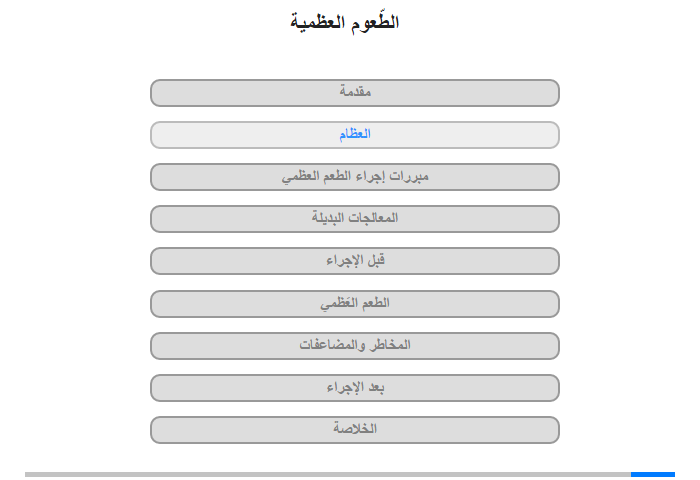The width and height of the screenshot is (700, 480).
Task: Click the gray portion of the progress bar
Action: tap(328, 474)
